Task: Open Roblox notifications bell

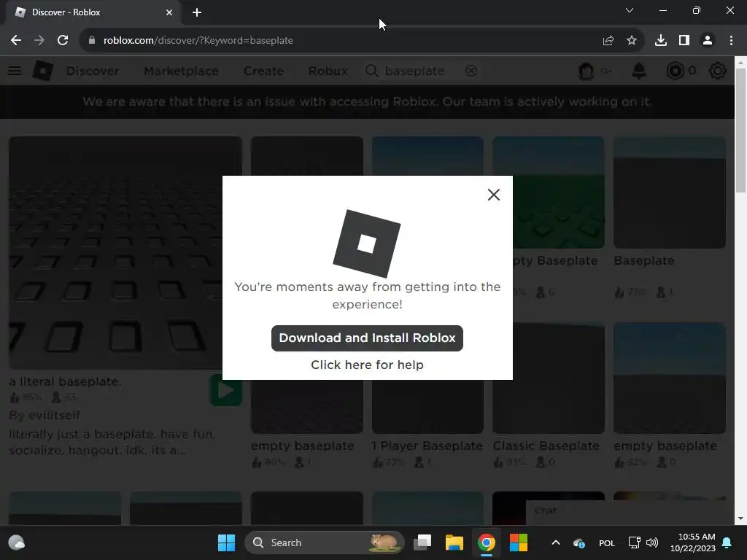Action: point(639,71)
